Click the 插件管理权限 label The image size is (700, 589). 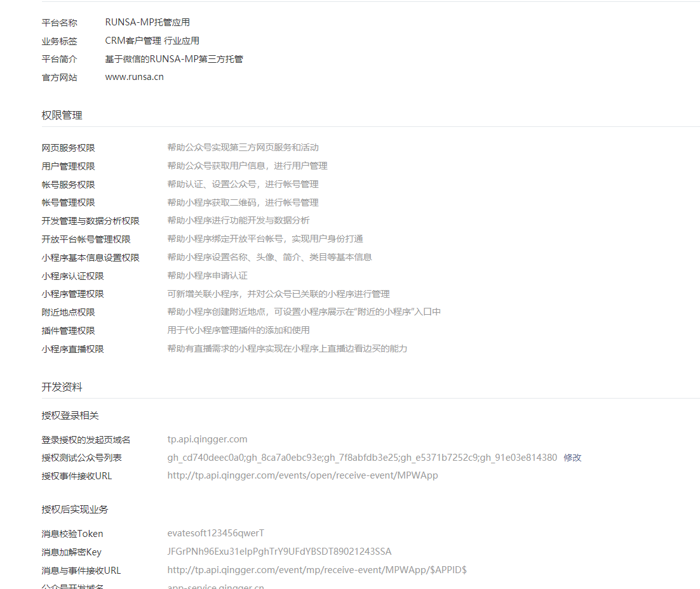click(69, 331)
